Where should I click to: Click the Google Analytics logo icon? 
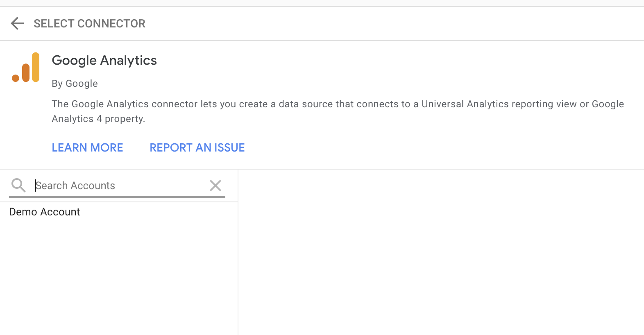coord(26,67)
